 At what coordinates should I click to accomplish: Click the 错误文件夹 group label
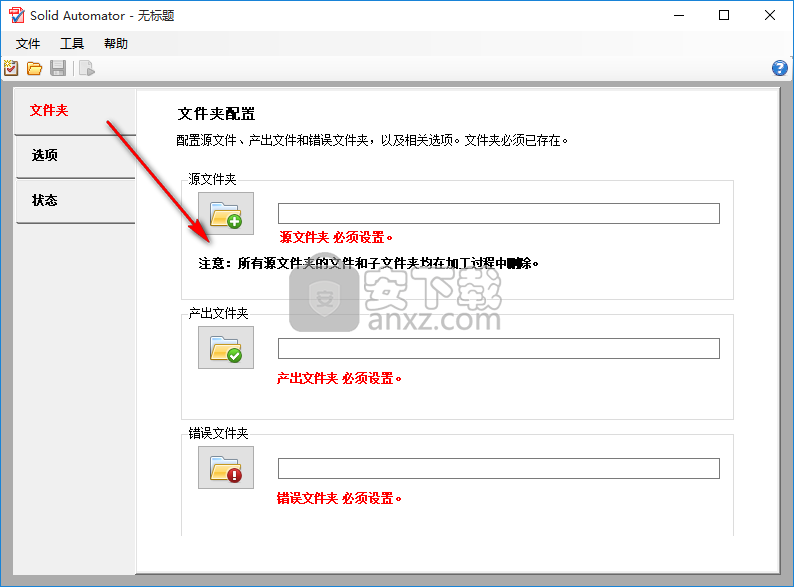pyautogui.click(x=218, y=434)
